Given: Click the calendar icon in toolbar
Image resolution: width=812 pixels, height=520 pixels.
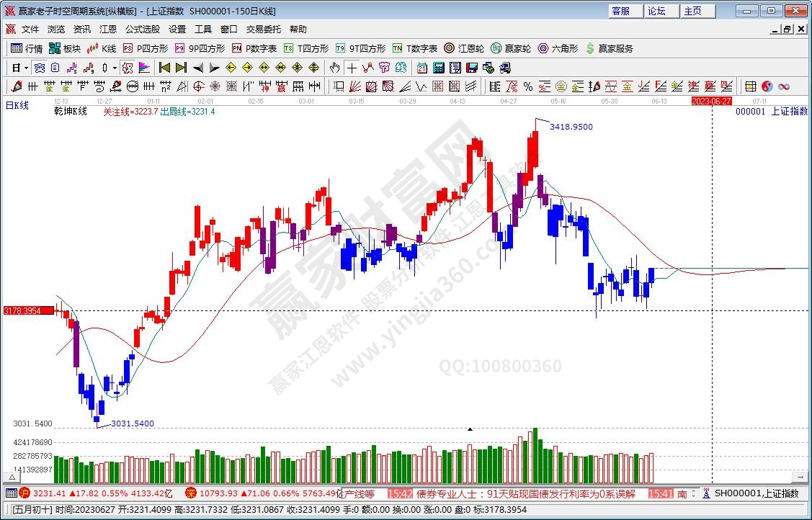Looking at the screenshot, I should pyautogui.click(x=421, y=68).
